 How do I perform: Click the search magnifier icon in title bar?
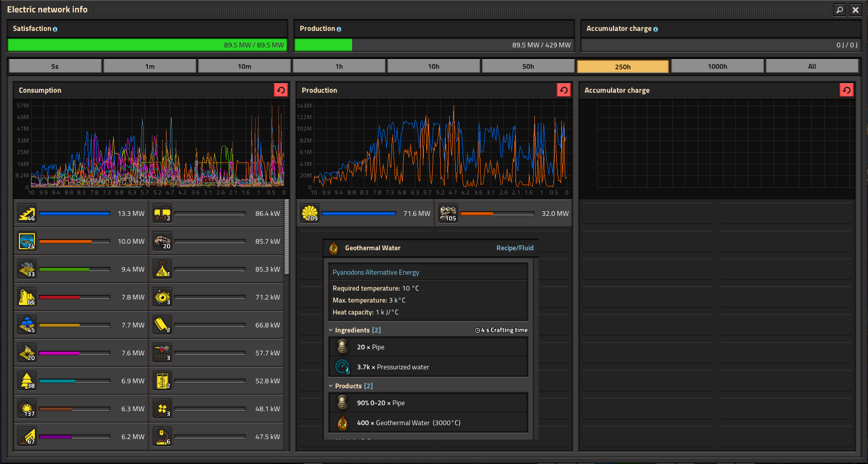tap(840, 9)
